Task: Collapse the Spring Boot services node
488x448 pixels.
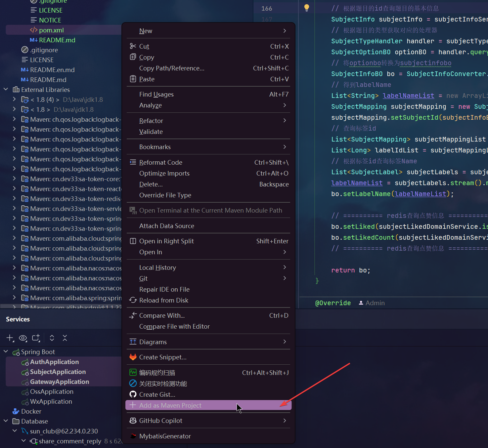Action: (x=6, y=351)
